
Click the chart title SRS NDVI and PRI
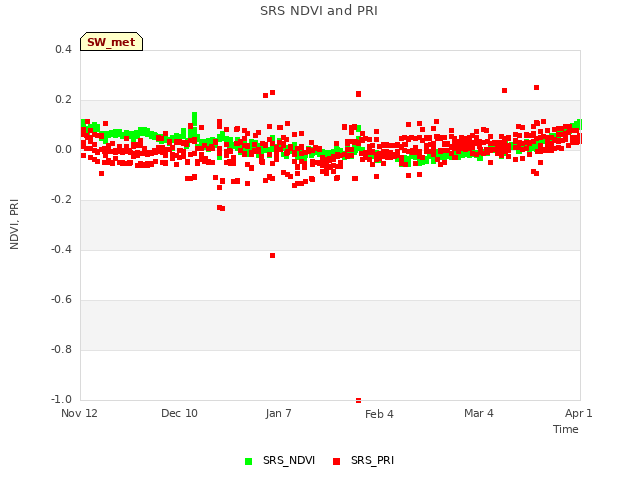coord(319,11)
